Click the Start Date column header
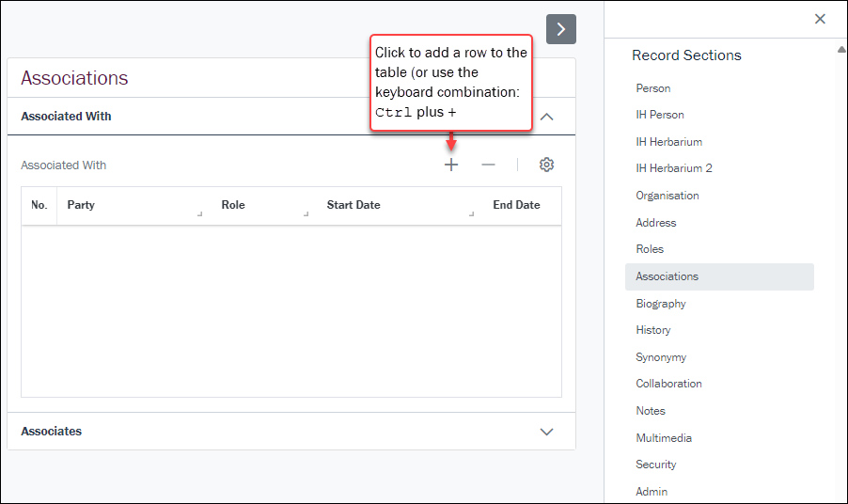The image size is (848, 504). coord(353,205)
